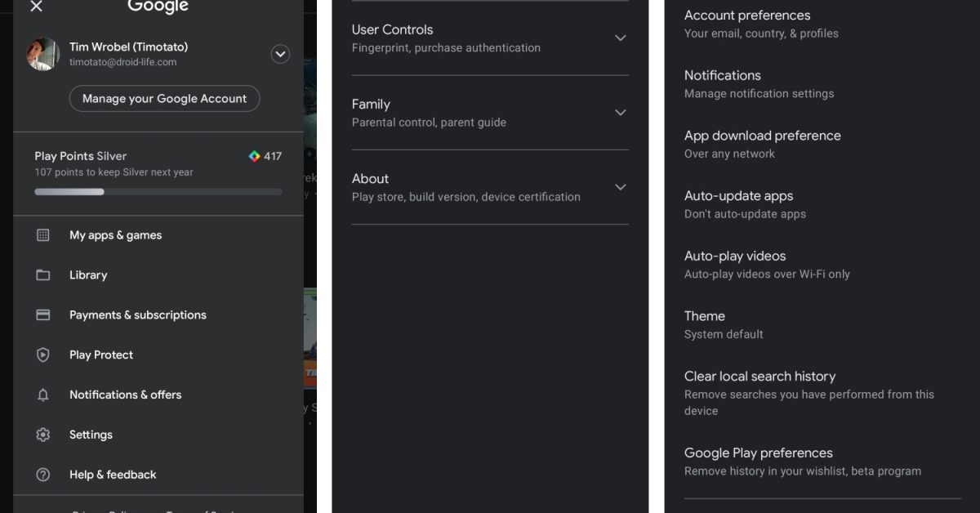
Task: Click the Play Points Silver progress bar
Action: [158, 192]
